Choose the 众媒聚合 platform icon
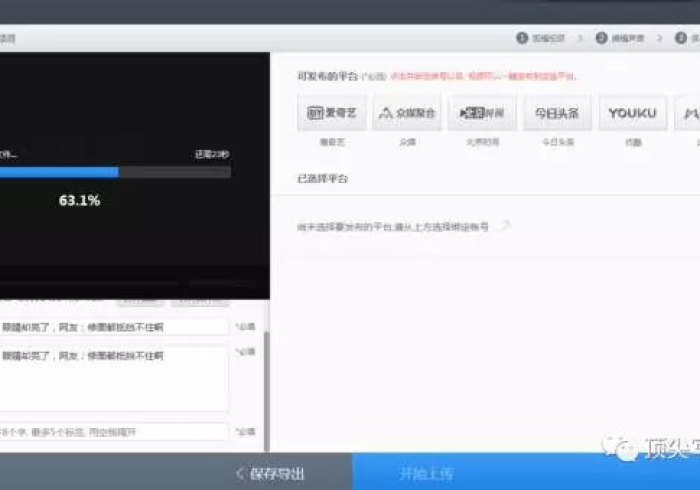Viewport: 700px width, 490px height. [407, 113]
